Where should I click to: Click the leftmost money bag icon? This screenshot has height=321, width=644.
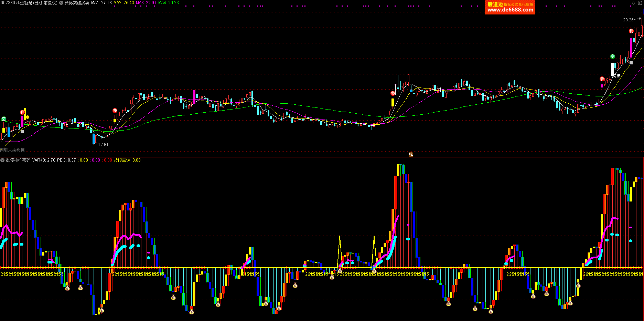coord(67,288)
